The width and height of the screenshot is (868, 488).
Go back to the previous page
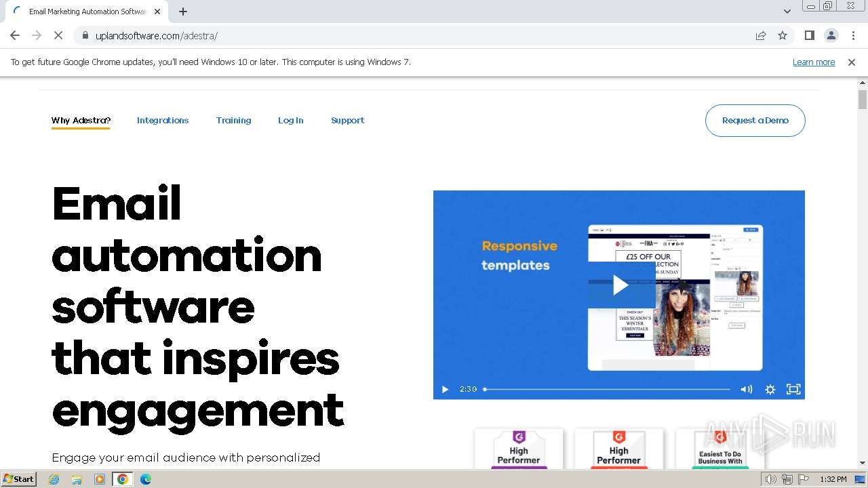pyautogui.click(x=15, y=35)
